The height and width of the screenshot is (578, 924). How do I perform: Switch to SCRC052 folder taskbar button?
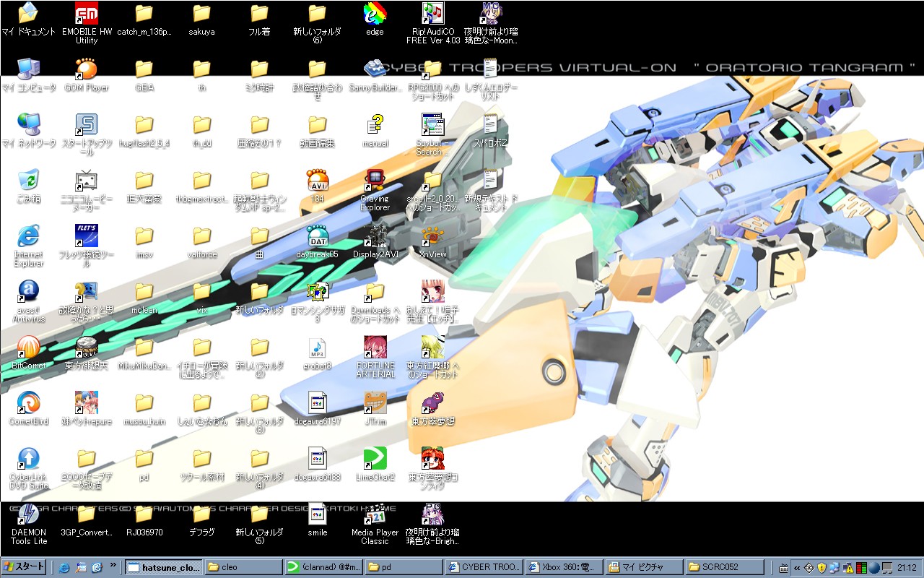click(x=724, y=567)
